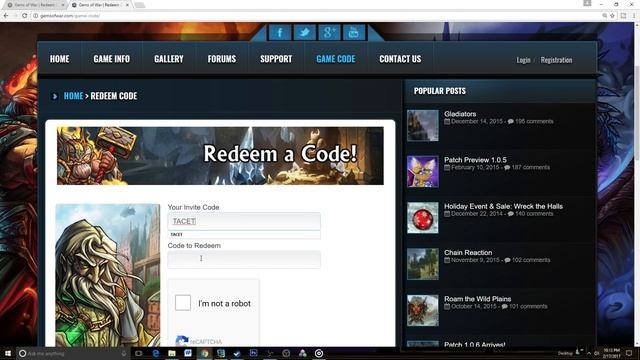Click the page vertical scrollbar

click(x=637, y=184)
